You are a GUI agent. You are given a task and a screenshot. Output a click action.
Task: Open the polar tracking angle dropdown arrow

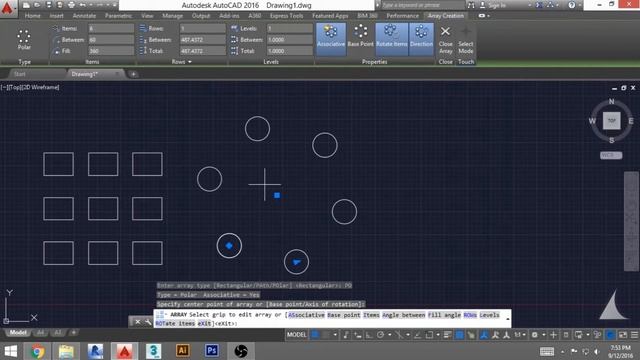(389, 335)
